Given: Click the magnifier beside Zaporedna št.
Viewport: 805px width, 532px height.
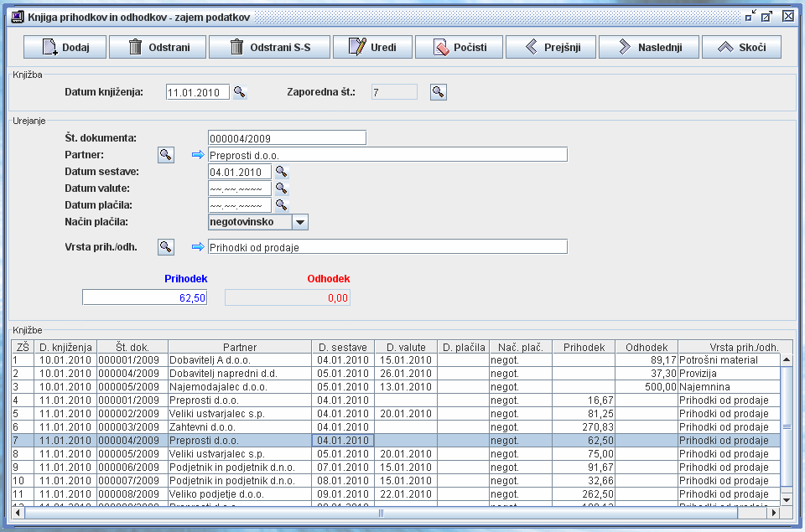Looking at the screenshot, I should click(x=438, y=92).
